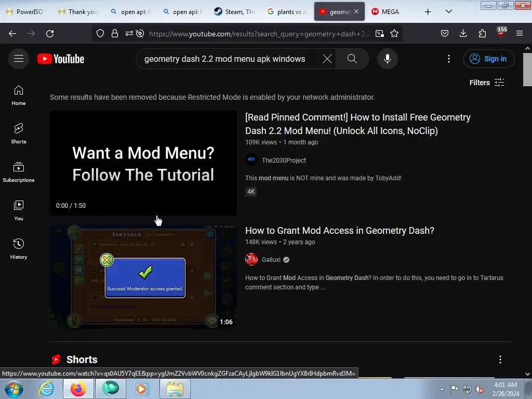
Task: Switch to the plants vs tab
Action: 287,12
